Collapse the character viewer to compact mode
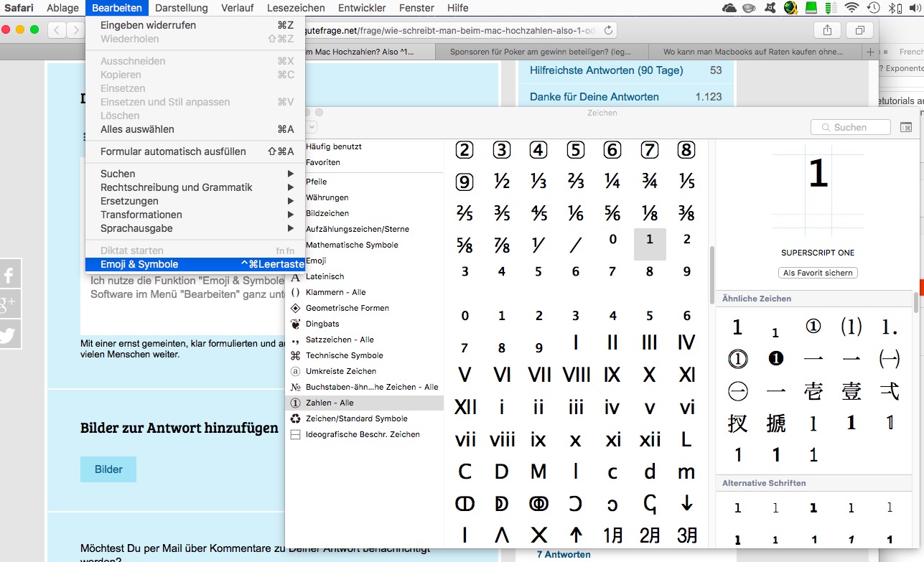This screenshot has width=924, height=562. [x=906, y=127]
